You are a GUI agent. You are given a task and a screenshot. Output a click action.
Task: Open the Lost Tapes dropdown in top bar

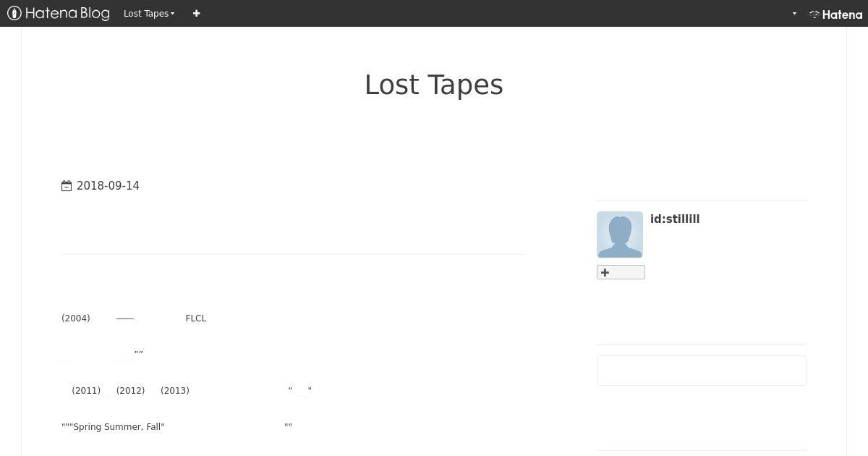[x=149, y=14]
